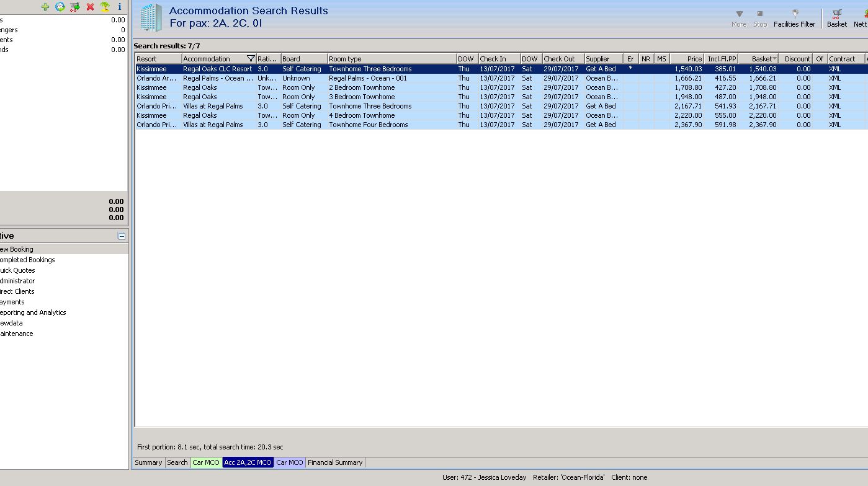Click the MS column header

coord(662,59)
